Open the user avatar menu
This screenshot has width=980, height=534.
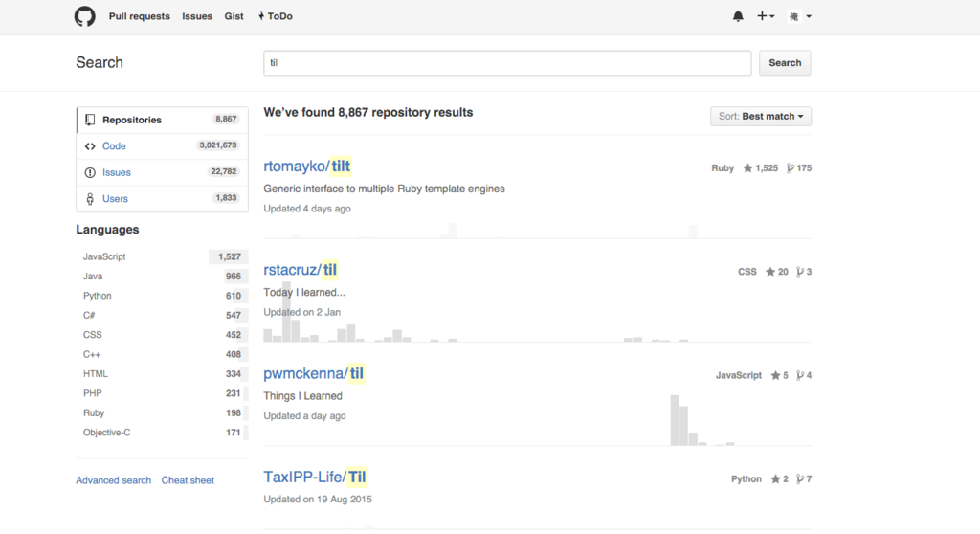[x=799, y=16]
